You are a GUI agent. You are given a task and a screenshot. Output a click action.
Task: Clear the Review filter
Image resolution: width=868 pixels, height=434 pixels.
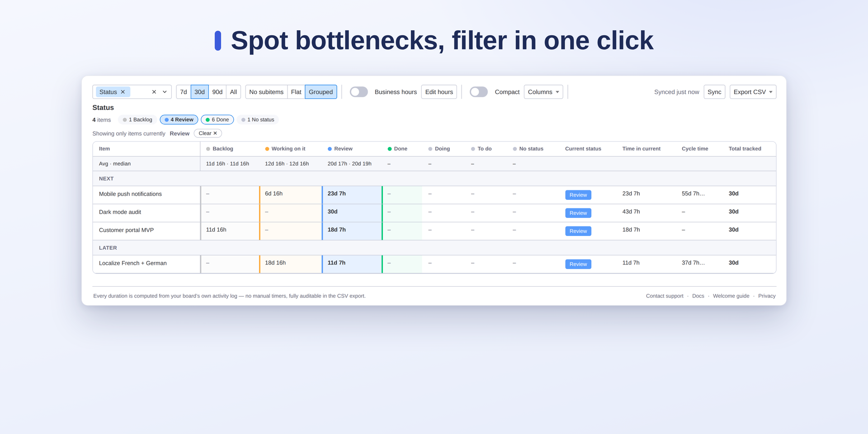[x=208, y=133]
